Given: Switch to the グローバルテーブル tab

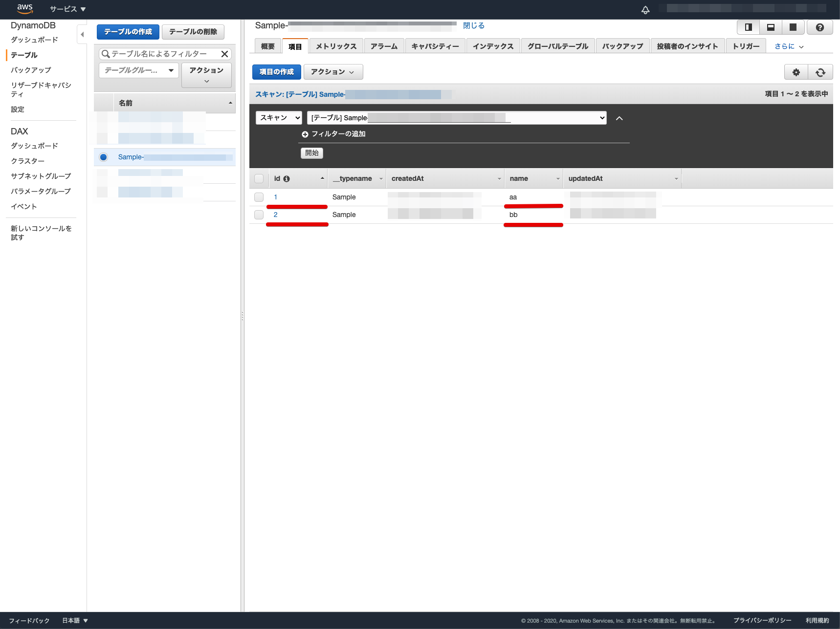Looking at the screenshot, I should coord(558,46).
